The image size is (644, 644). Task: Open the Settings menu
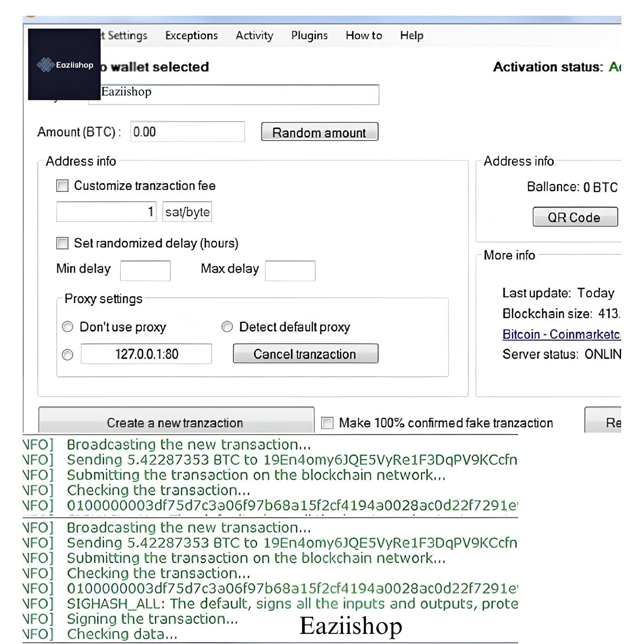click(x=124, y=35)
